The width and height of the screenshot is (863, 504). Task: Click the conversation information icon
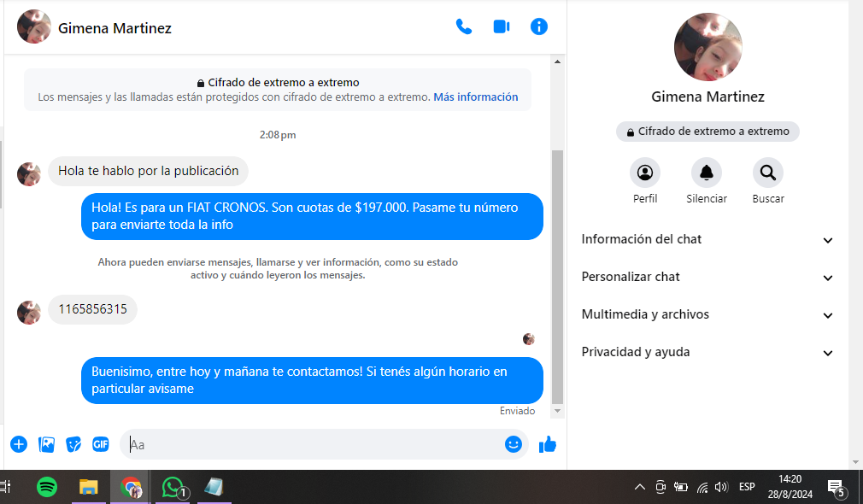(539, 26)
